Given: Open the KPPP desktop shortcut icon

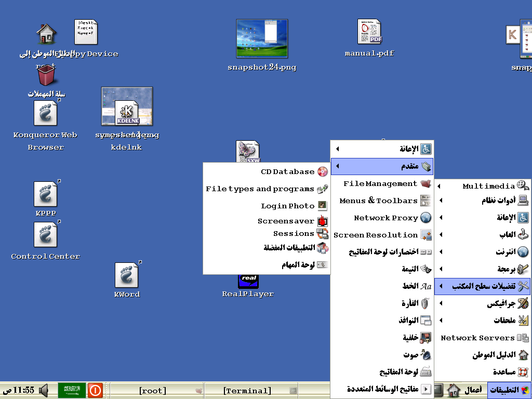Looking at the screenshot, I should tap(46, 194).
